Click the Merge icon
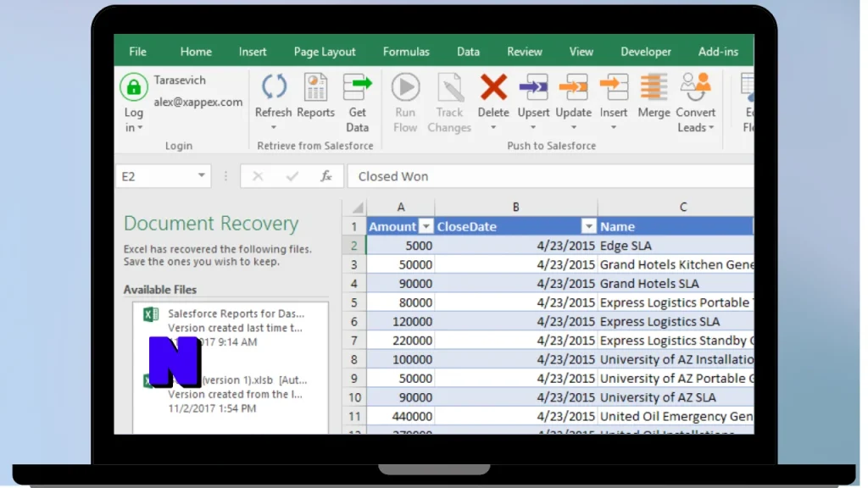This screenshot has height=488, width=868. [654, 87]
